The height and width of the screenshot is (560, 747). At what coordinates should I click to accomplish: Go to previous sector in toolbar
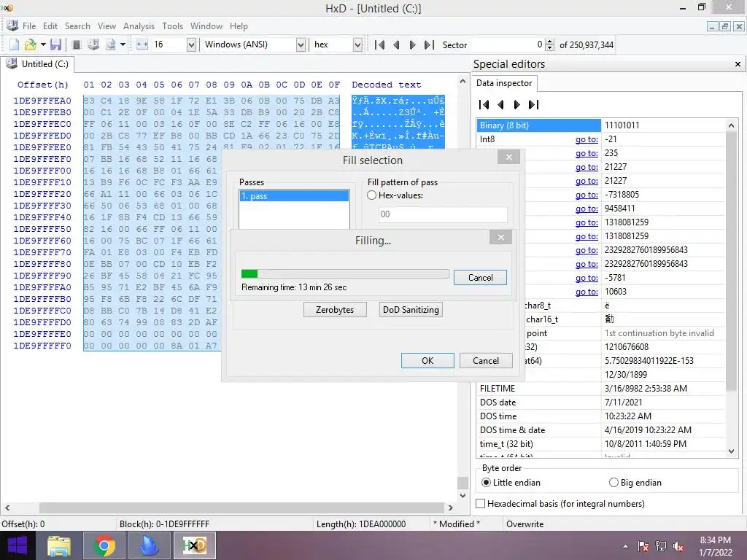[x=396, y=44]
